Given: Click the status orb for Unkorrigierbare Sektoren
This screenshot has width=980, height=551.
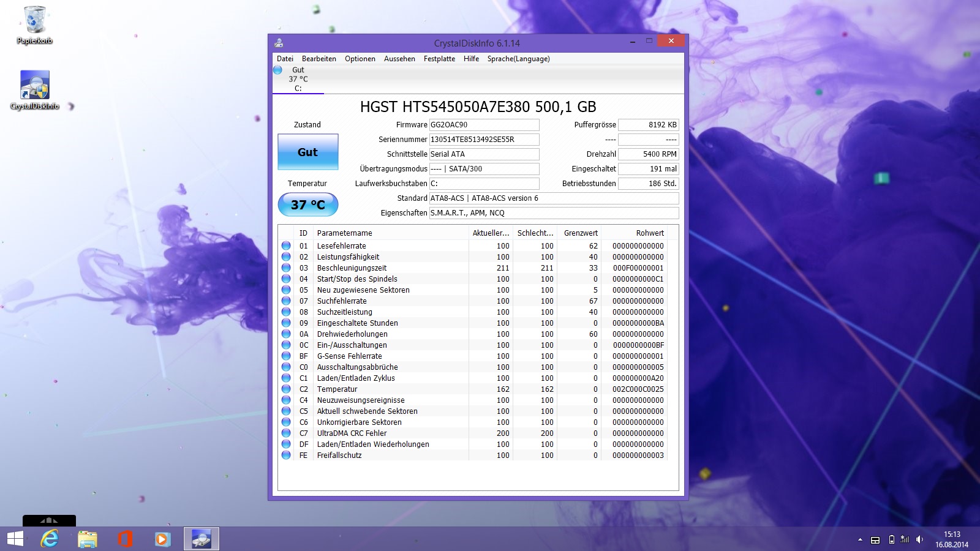Looking at the screenshot, I should [x=286, y=422].
